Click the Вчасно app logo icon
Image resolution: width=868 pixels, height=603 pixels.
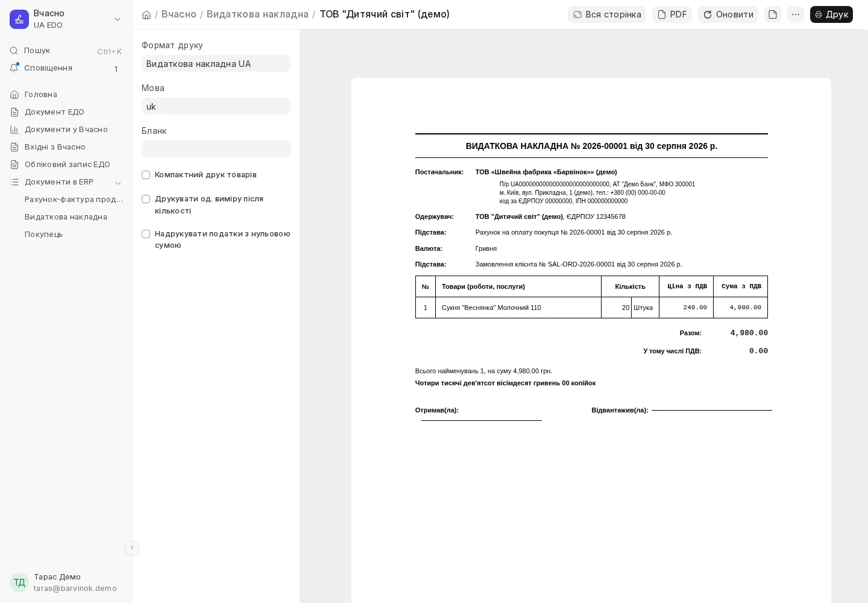tap(19, 19)
